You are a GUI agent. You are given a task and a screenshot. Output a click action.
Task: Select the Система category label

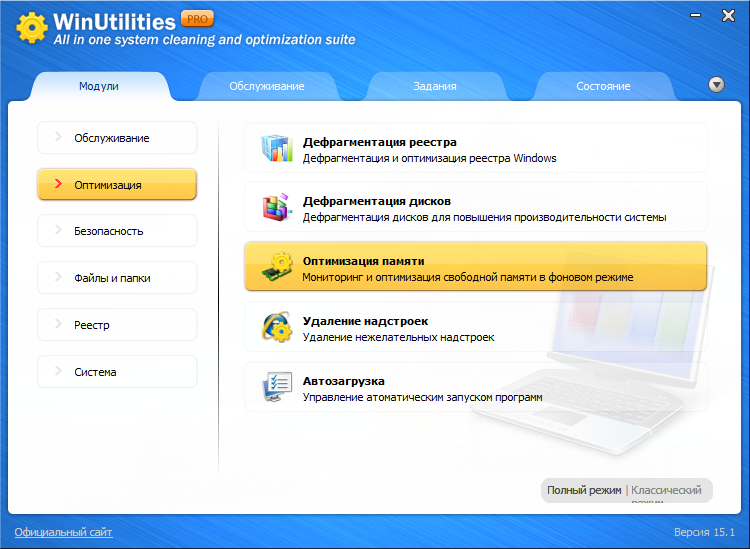pyautogui.click(x=95, y=372)
